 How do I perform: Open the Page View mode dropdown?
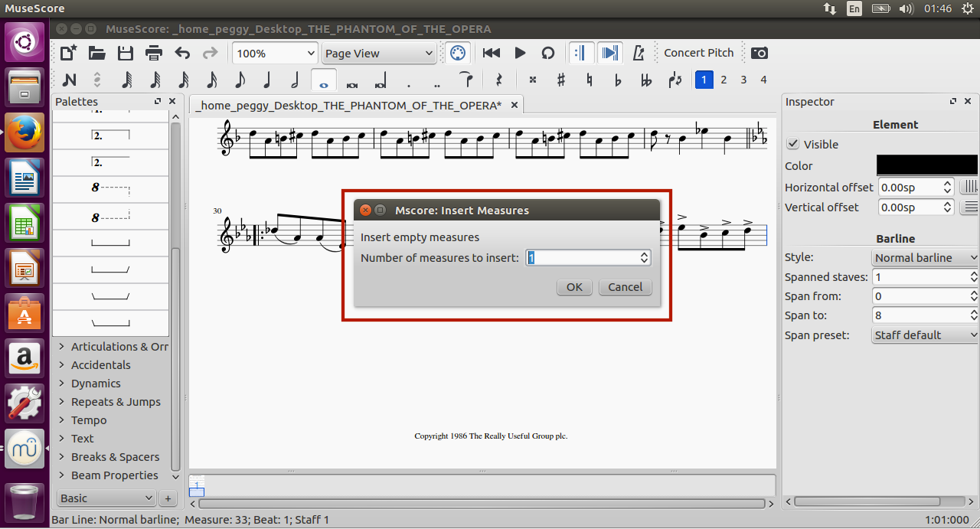point(379,54)
